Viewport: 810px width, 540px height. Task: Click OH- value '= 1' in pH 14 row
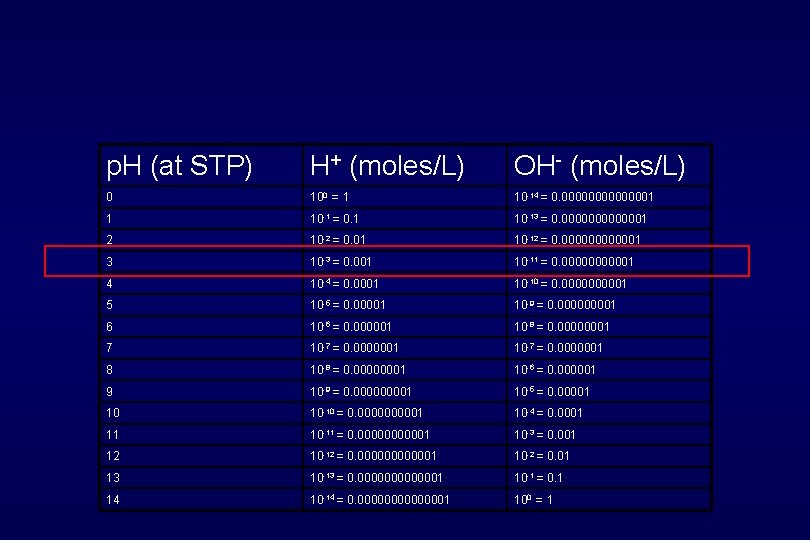coord(534,500)
